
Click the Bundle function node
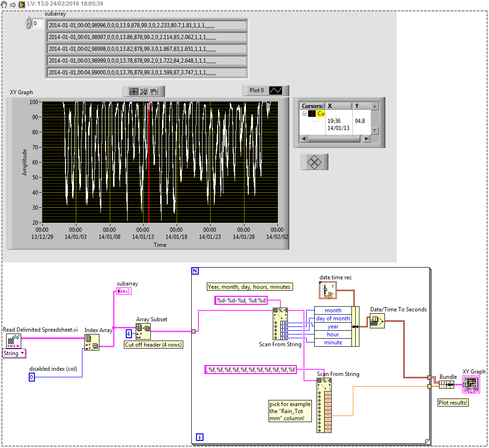point(447,385)
